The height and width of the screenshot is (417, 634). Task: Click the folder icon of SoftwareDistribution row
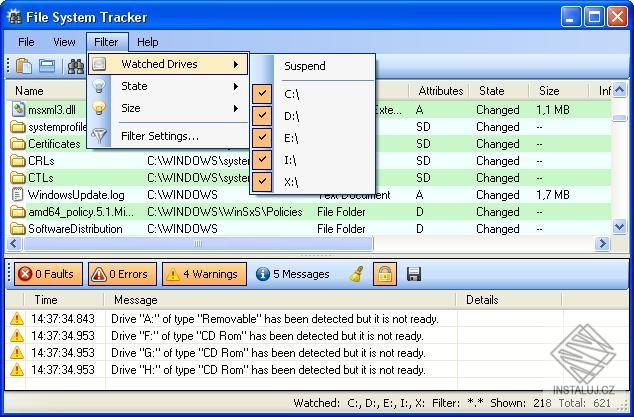coord(18,229)
